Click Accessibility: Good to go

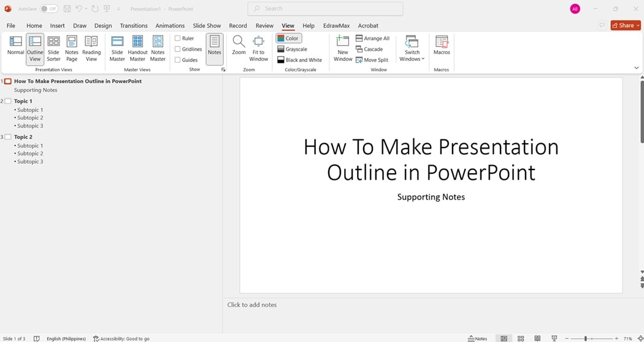[121, 339]
